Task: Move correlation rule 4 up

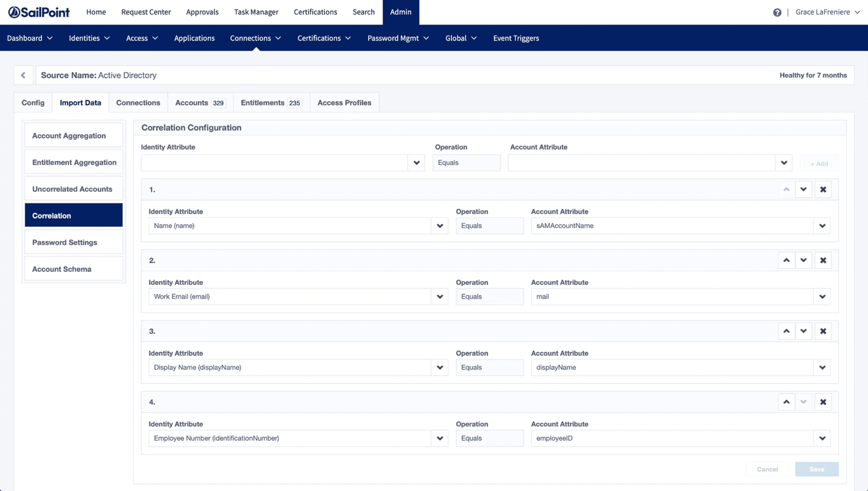Action: point(786,402)
